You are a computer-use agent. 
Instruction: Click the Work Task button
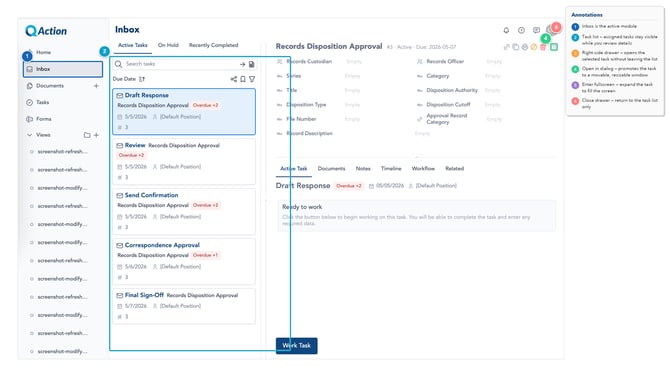297,346
